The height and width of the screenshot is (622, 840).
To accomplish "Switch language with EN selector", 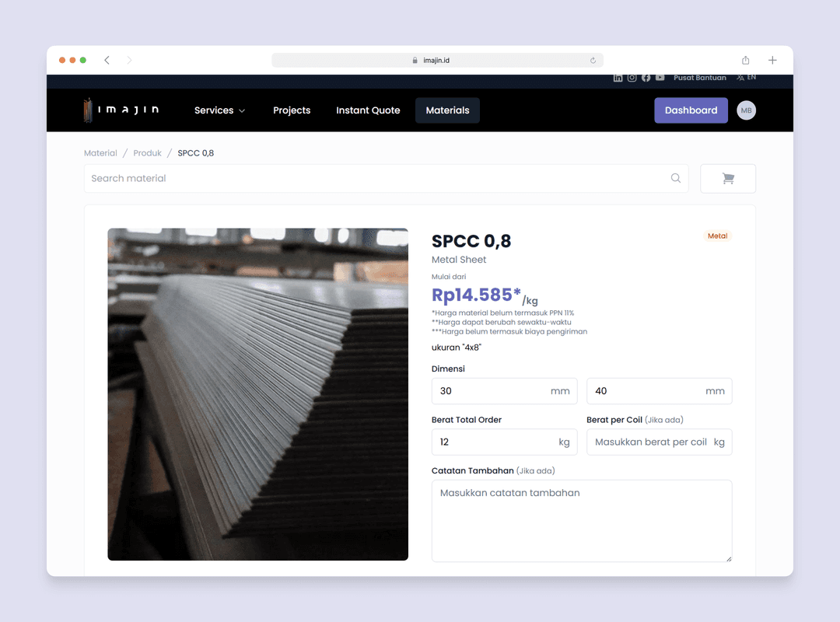I will tap(747, 78).
